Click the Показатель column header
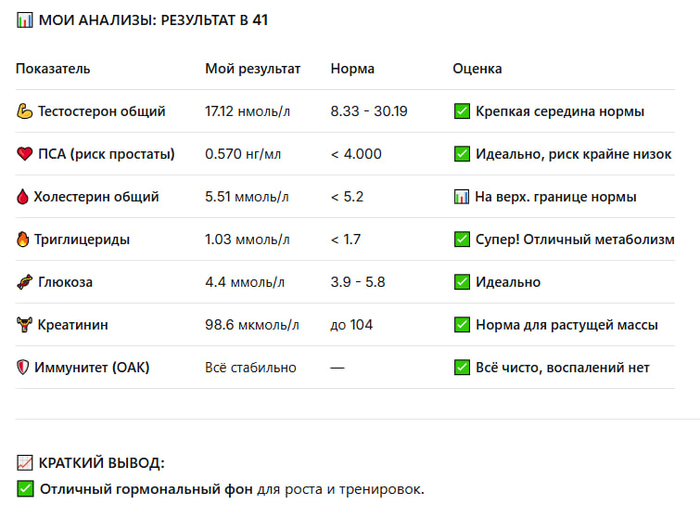Image resolution: width=700 pixels, height=505 pixels. [53, 69]
